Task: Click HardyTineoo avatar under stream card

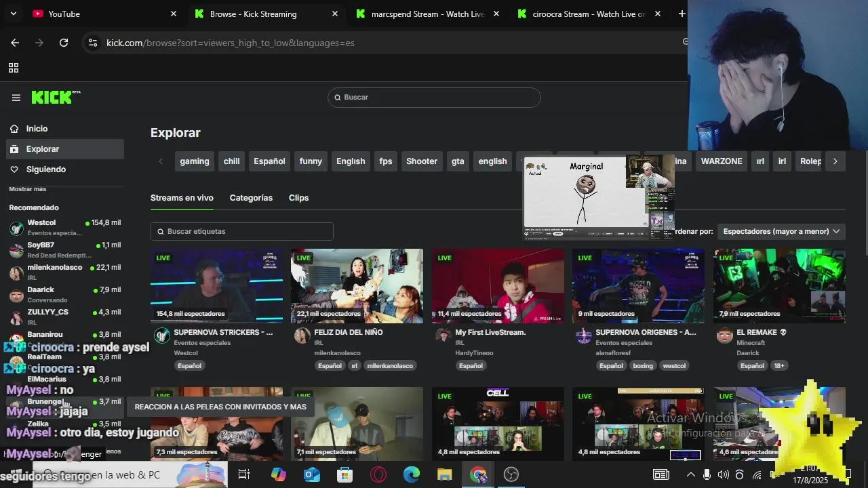Action: pyautogui.click(x=443, y=336)
